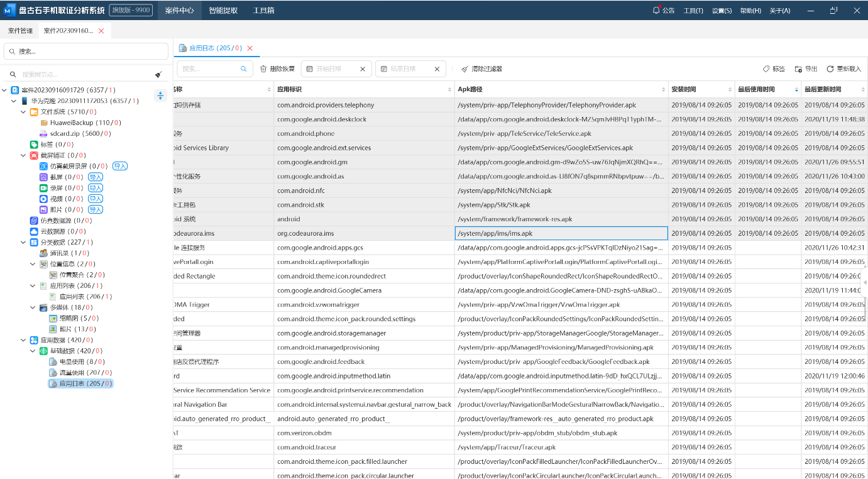Switch to the 智能提取 tab
This screenshot has width=868, height=479.
[x=223, y=10]
